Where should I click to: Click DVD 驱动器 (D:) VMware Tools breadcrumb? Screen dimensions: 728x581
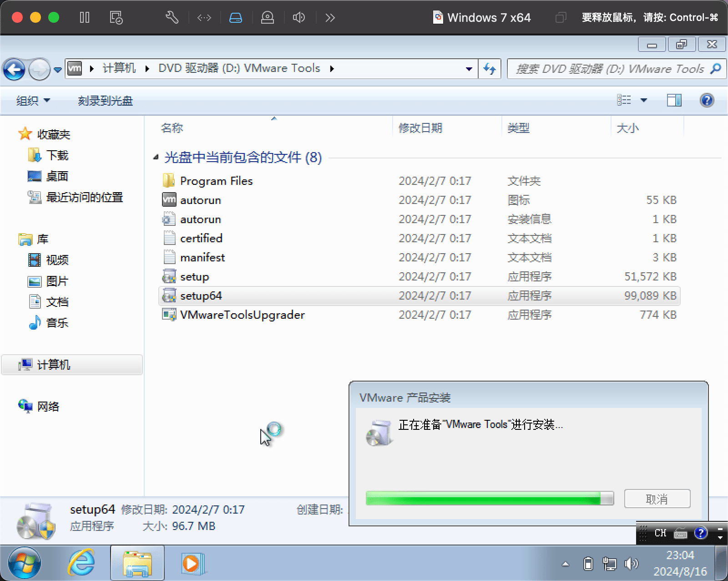(x=239, y=68)
